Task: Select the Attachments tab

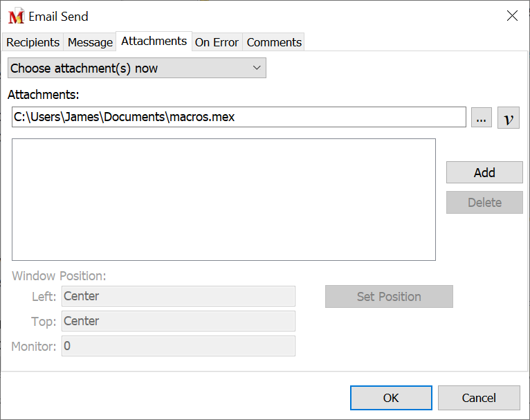Action: pos(154,42)
